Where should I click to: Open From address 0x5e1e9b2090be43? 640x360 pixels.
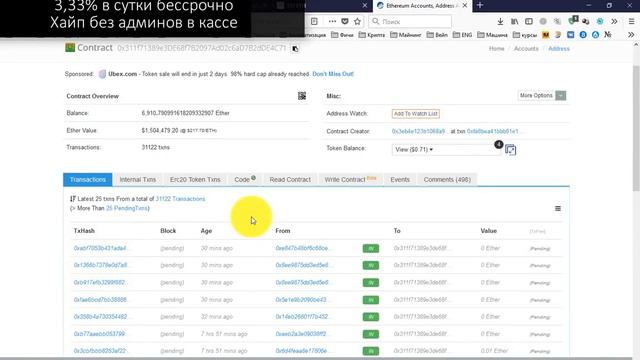301,300
